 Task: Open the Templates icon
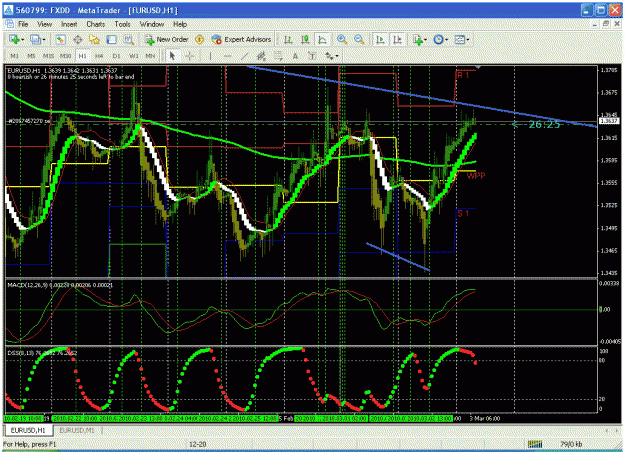(x=460, y=39)
